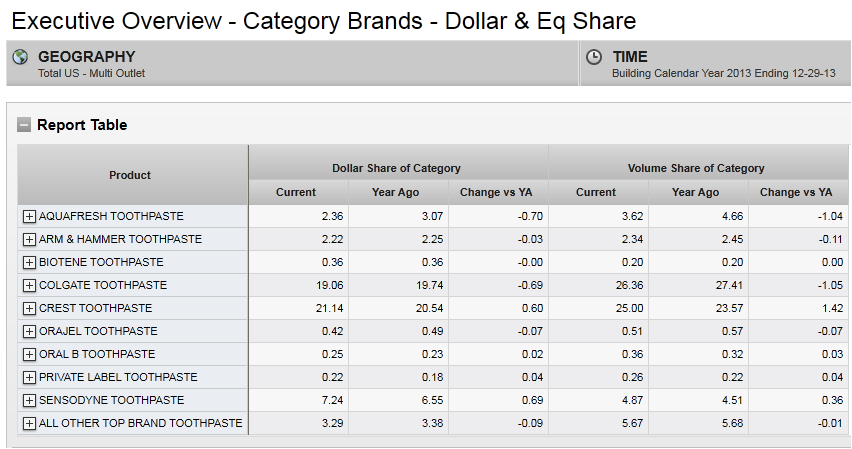Click the Product column header
The image size is (852, 449).
(130, 175)
